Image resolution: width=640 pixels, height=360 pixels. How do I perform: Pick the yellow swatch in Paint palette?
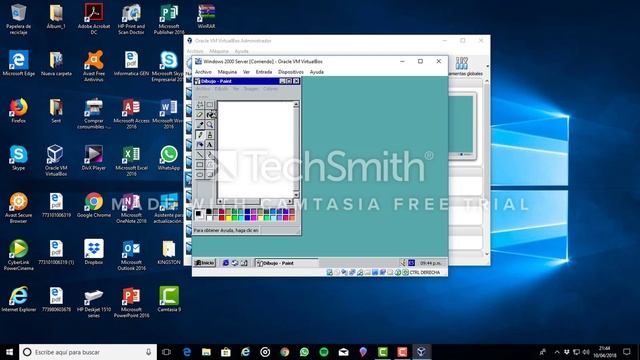tap(228, 218)
